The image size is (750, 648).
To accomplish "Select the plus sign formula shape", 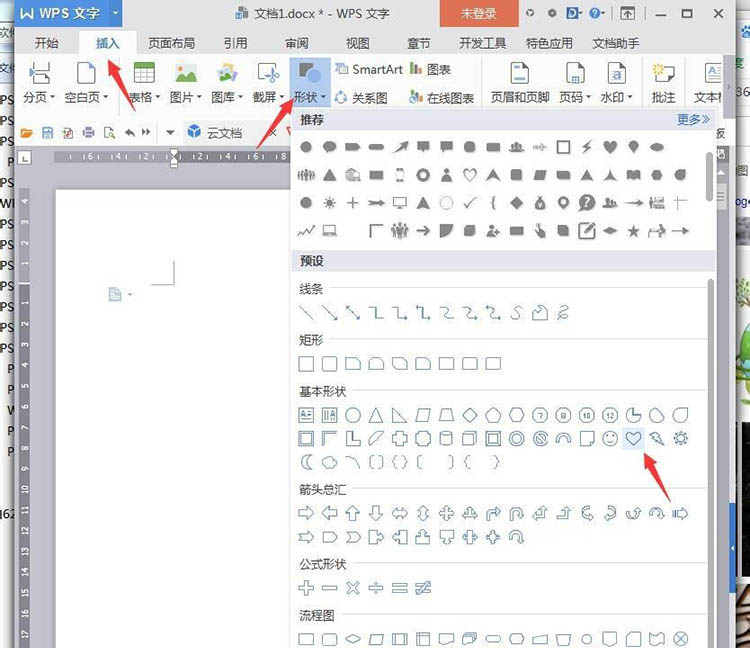I will [307, 587].
